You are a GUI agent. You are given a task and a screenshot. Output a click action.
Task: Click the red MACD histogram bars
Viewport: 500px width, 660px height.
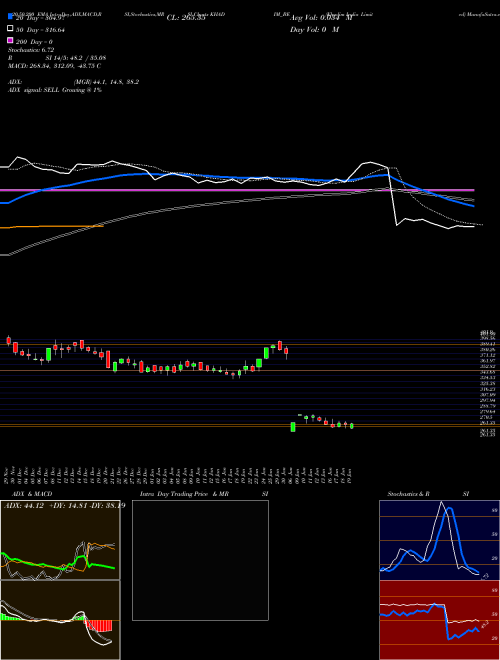tap(98, 626)
